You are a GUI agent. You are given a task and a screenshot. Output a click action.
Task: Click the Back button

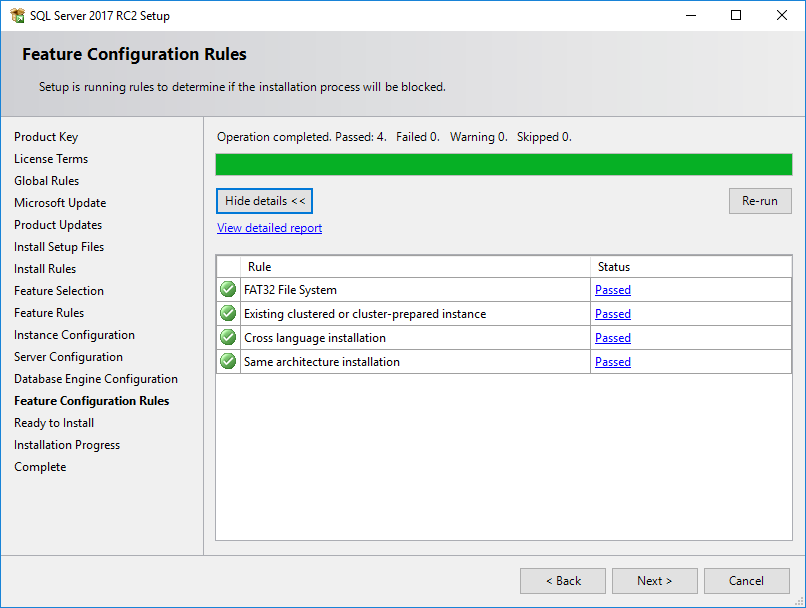coord(563,581)
